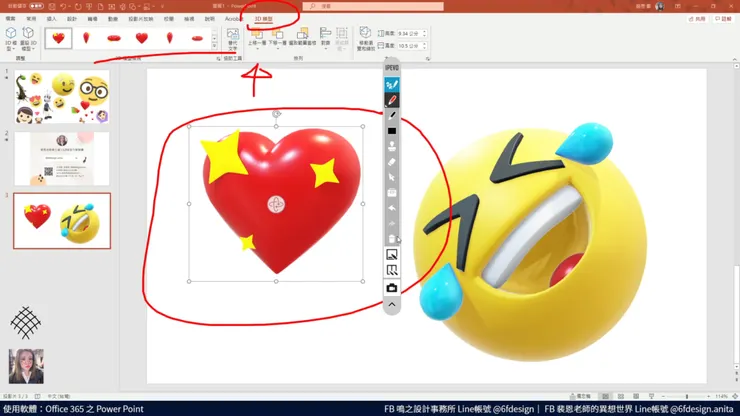Select the black pen tool in IPEVO toolbar

(392, 115)
